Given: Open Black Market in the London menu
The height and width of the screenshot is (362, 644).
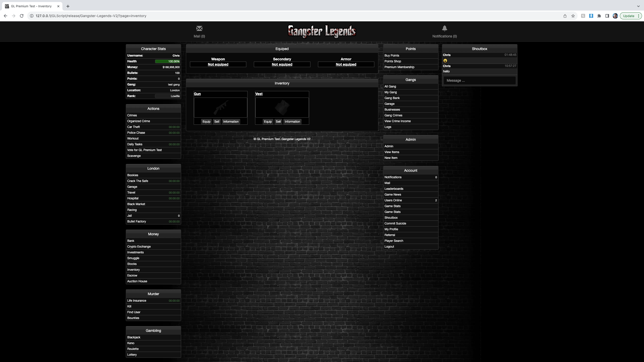Looking at the screenshot, I should (136, 204).
